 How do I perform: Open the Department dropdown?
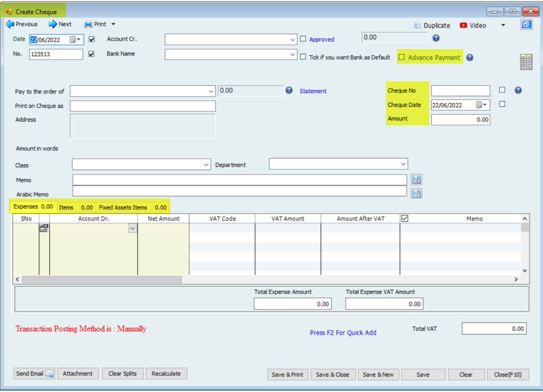pos(403,164)
